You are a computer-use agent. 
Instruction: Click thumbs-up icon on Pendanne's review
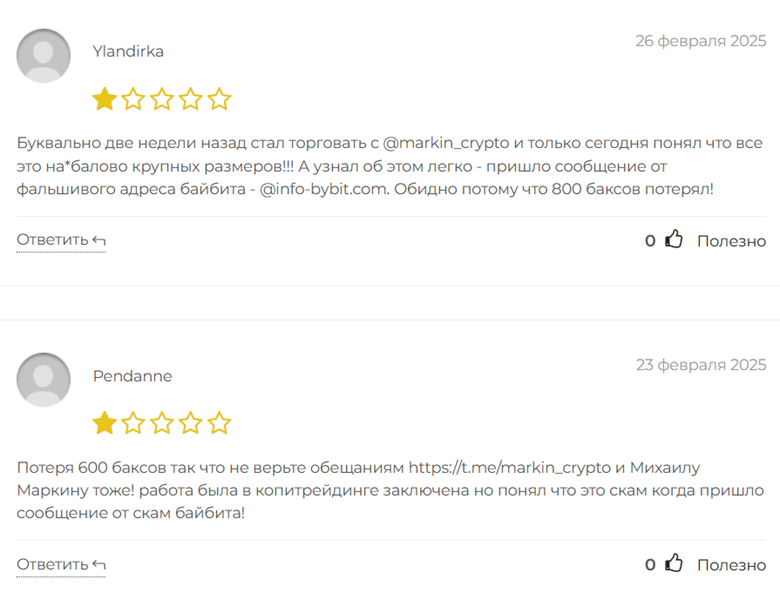[674, 564]
